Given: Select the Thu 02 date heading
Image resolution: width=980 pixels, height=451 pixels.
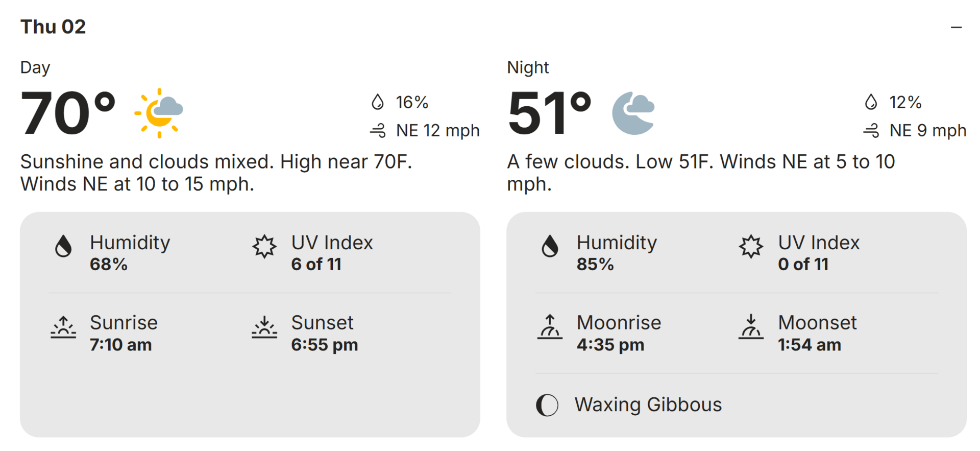Looking at the screenshot, I should (x=53, y=27).
